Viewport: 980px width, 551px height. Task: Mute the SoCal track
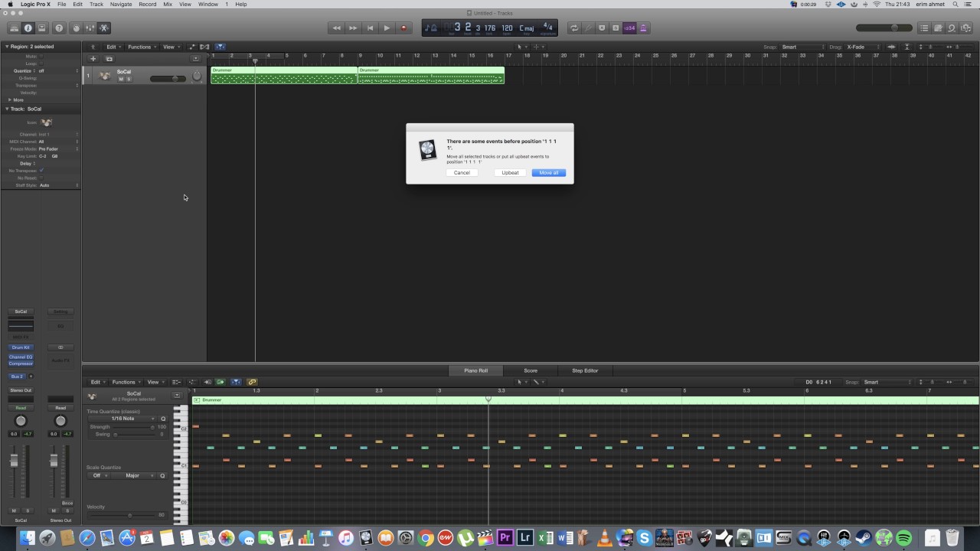(120, 79)
